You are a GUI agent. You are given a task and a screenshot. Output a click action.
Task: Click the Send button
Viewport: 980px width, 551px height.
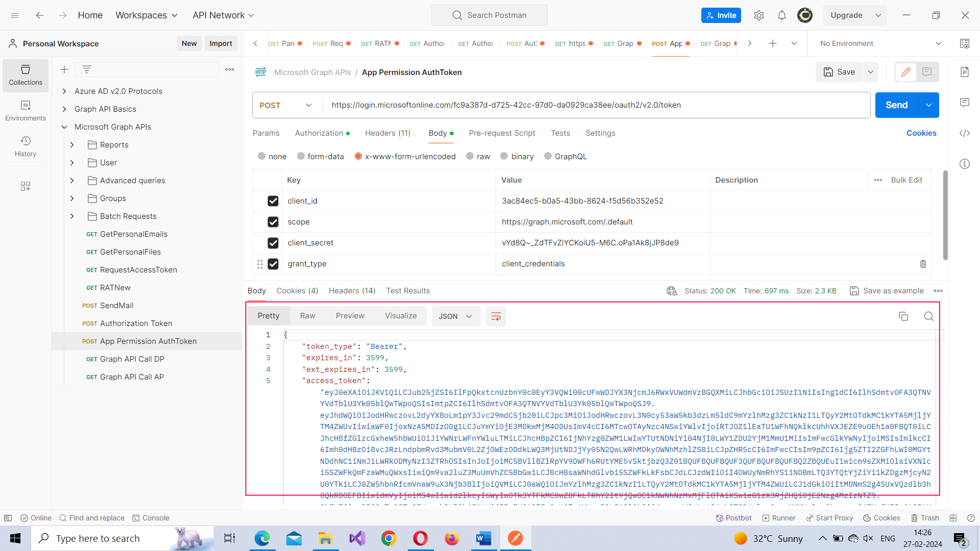[x=897, y=105]
